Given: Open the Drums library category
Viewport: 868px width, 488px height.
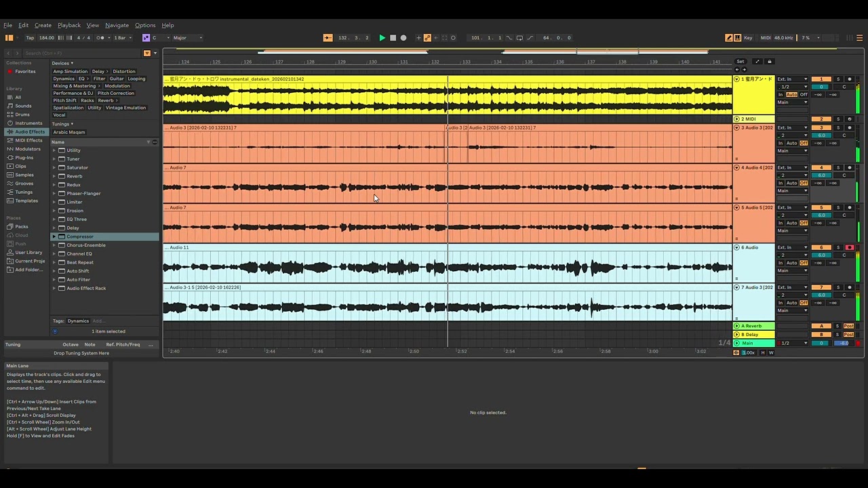Looking at the screenshot, I should 22,115.
